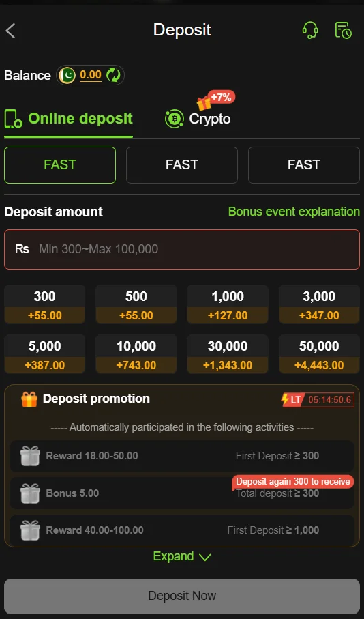The image size is (364, 619).
Task: Click the +7% gift bonus badge
Action: (216, 100)
